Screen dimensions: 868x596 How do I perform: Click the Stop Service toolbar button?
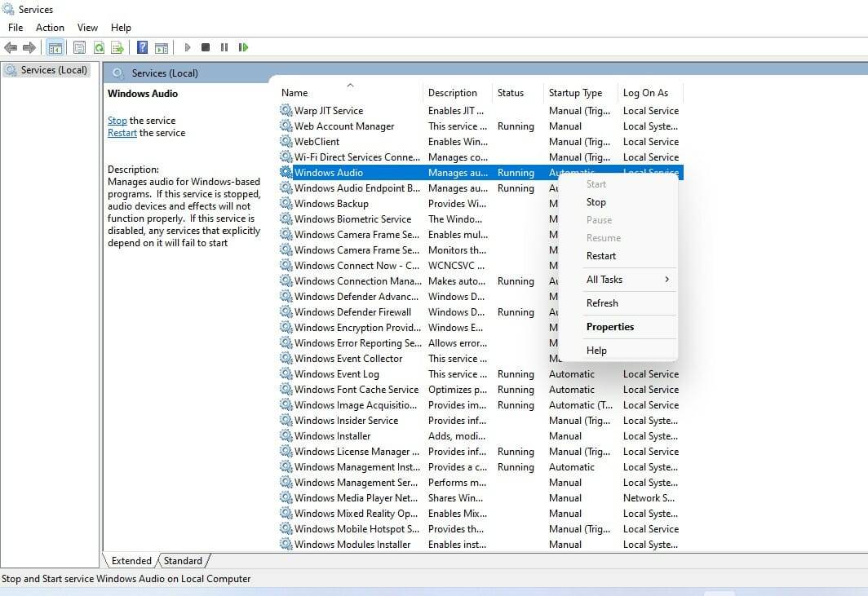coord(206,48)
